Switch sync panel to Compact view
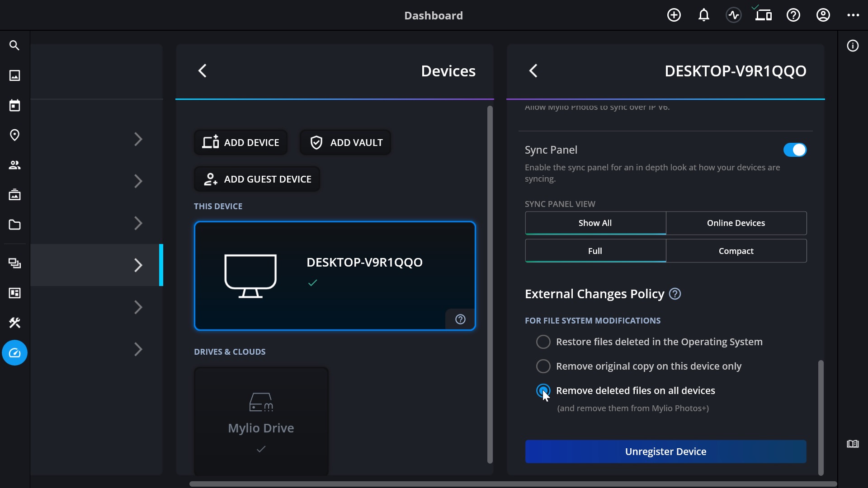The height and width of the screenshot is (488, 868). coord(736,251)
